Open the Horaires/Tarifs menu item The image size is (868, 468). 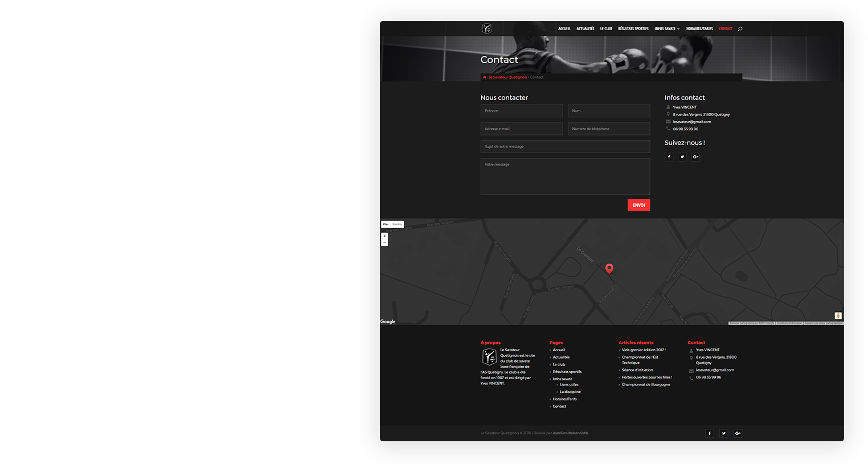tap(699, 28)
